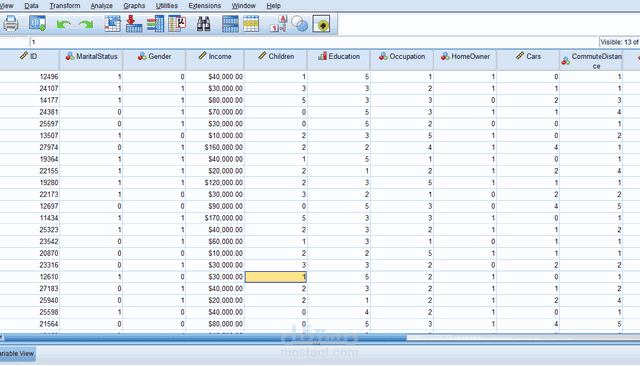
Task: Click the green Redo arrow
Action: click(86, 24)
